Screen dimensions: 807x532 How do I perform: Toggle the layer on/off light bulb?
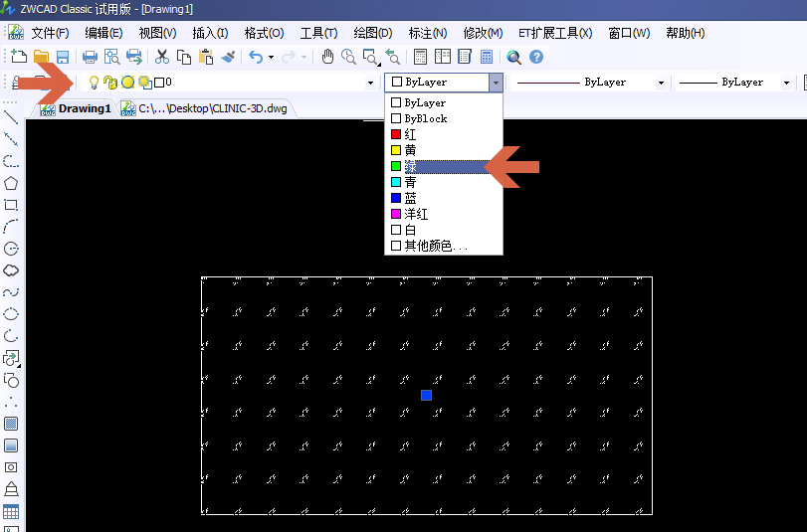click(x=95, y=83)
